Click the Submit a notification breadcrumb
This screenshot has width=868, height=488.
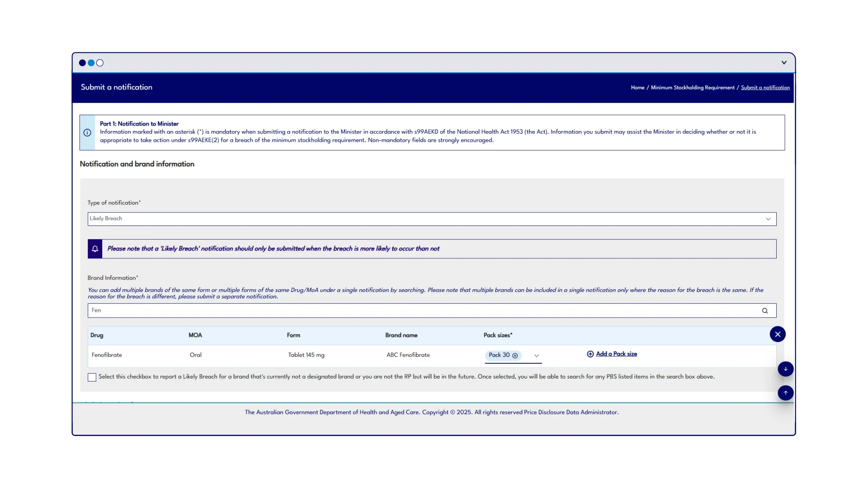click(765, 87)
